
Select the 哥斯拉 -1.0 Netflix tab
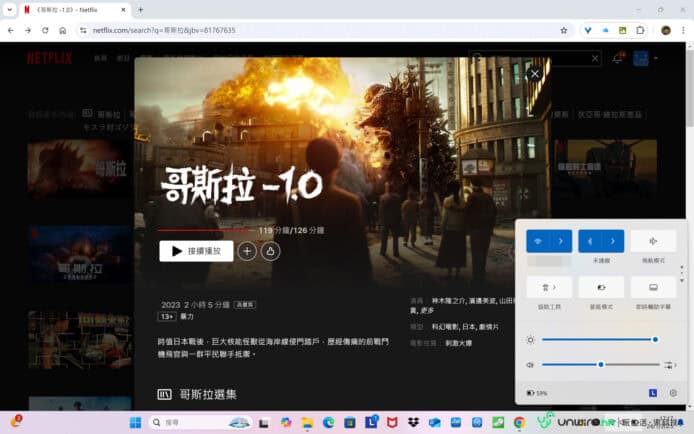74,9
